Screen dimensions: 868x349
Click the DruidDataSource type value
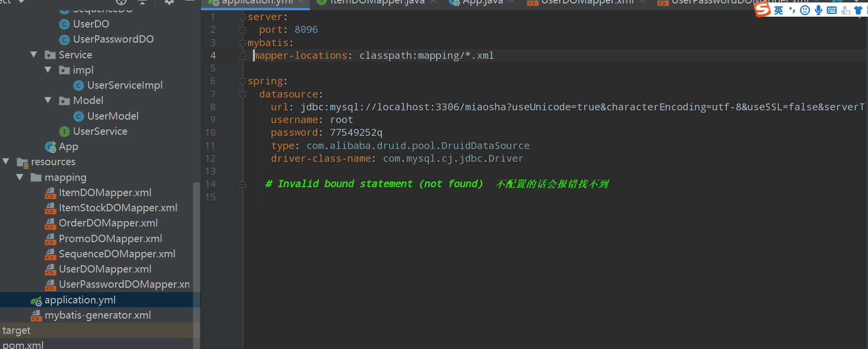[x=418, y=146]
